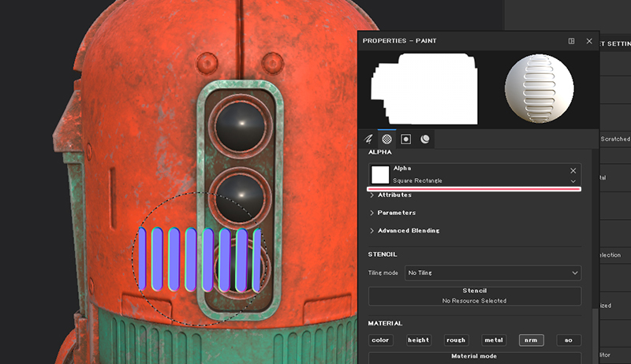This screenshot has width=631, height=364.
Task: Click the panel layout icon in Properties header
Action: click(571, 41)
